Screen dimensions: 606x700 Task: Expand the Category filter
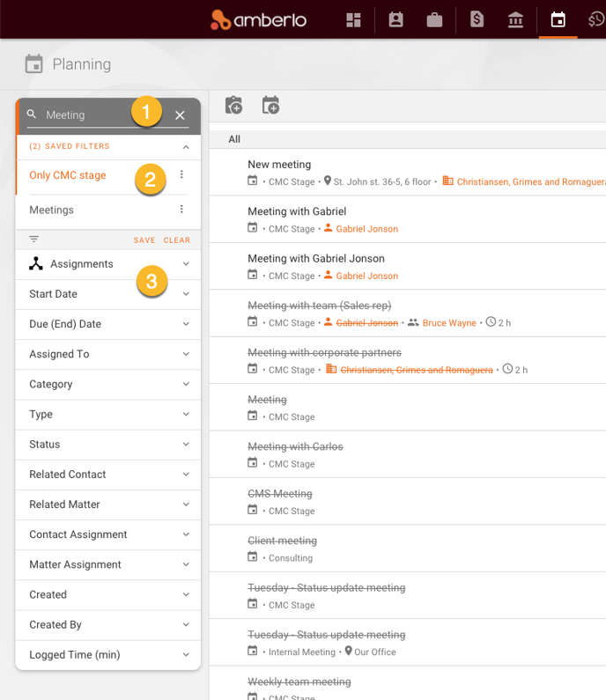[x=186, y=384]
